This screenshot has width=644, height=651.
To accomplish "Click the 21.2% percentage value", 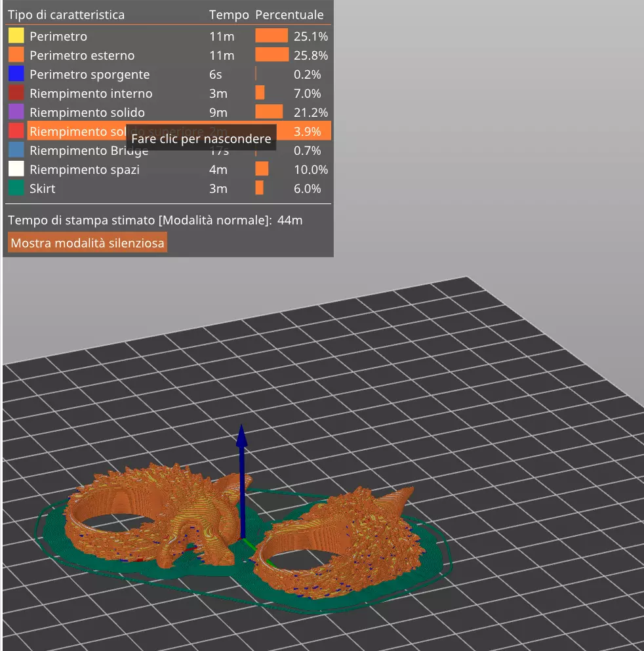I will pos(311,112).
